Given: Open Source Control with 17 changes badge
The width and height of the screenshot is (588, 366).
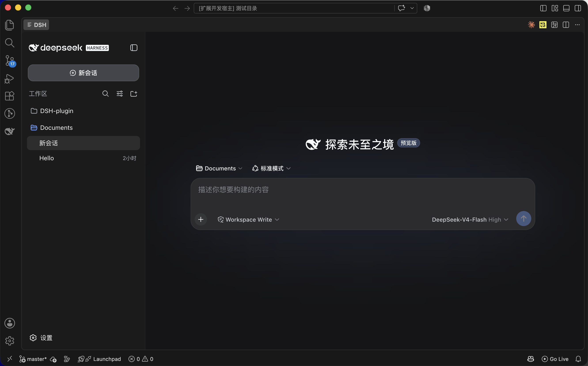Looking at the screenshot, I should tap(10, 61).
